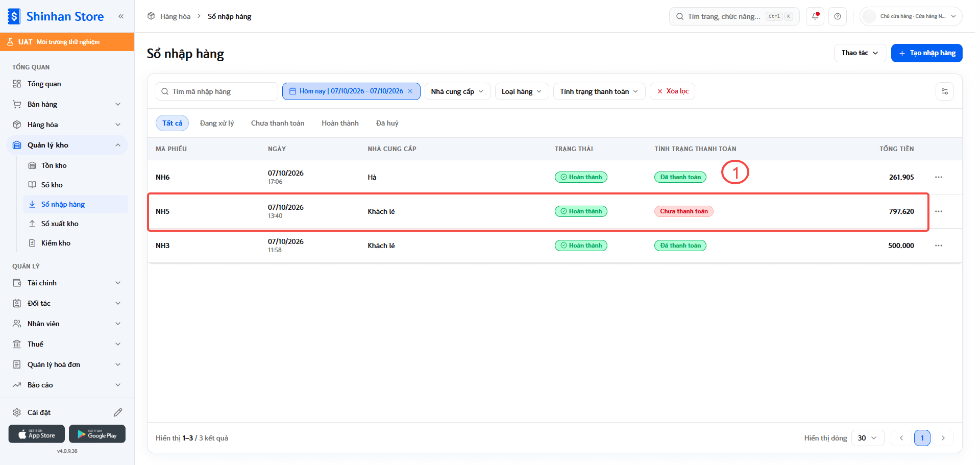This screenshot has width=980, height=465.
Task: Open more actions for row NH5
Action: (x=939, y=211)
